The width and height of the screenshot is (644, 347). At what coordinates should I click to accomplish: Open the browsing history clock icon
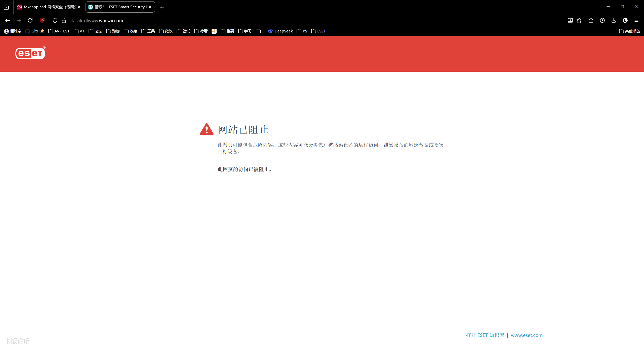(602, 20)
